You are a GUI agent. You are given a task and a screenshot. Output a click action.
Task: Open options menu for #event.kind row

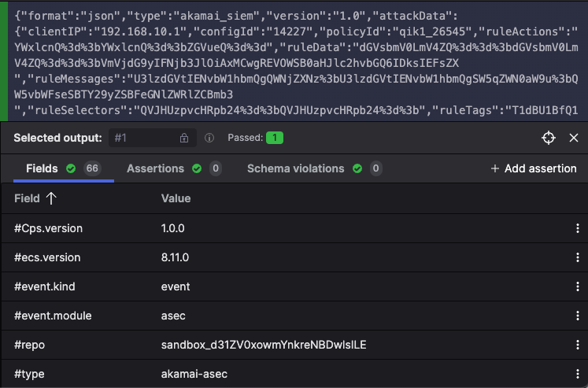point(575,286)
